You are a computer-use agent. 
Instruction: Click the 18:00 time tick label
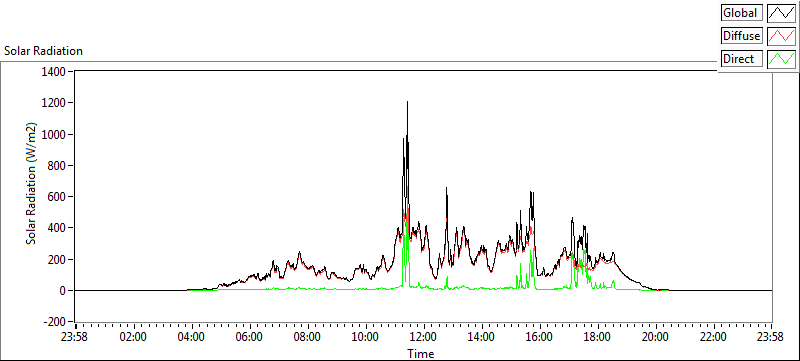[x=597, y=337]
